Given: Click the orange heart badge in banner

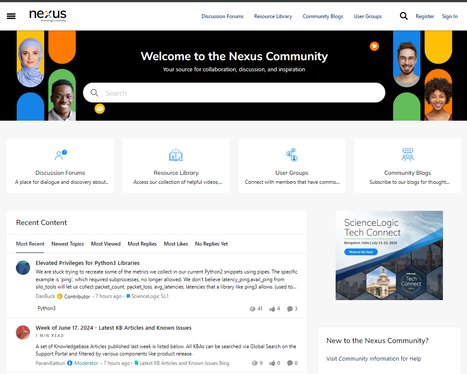Looking at the screenshot, I should 374,46.
